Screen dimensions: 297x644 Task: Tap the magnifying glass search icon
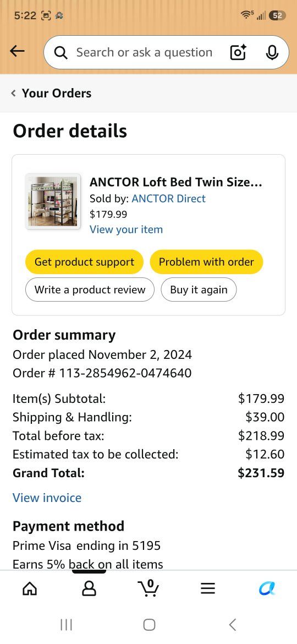61,53
